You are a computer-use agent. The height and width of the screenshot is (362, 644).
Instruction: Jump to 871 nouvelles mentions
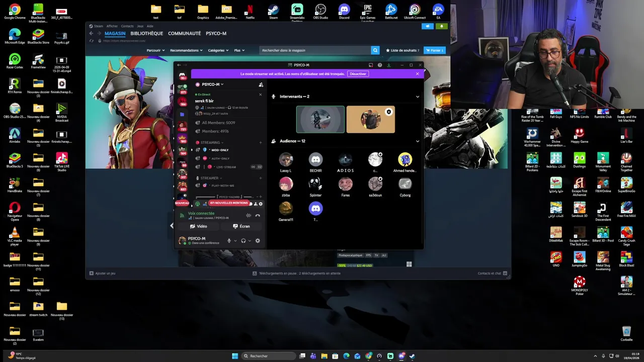(229, 203)
